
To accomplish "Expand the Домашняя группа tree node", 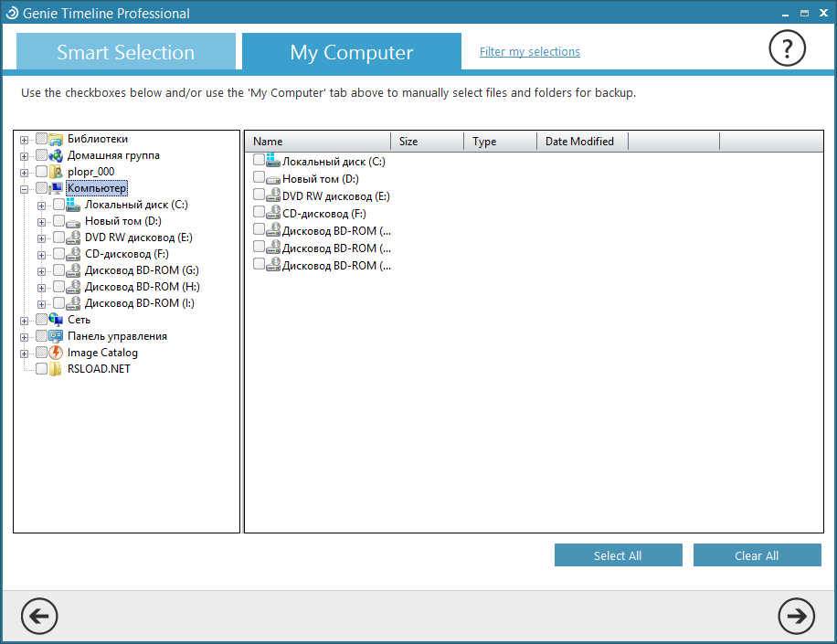I will (x=24, y=156).
